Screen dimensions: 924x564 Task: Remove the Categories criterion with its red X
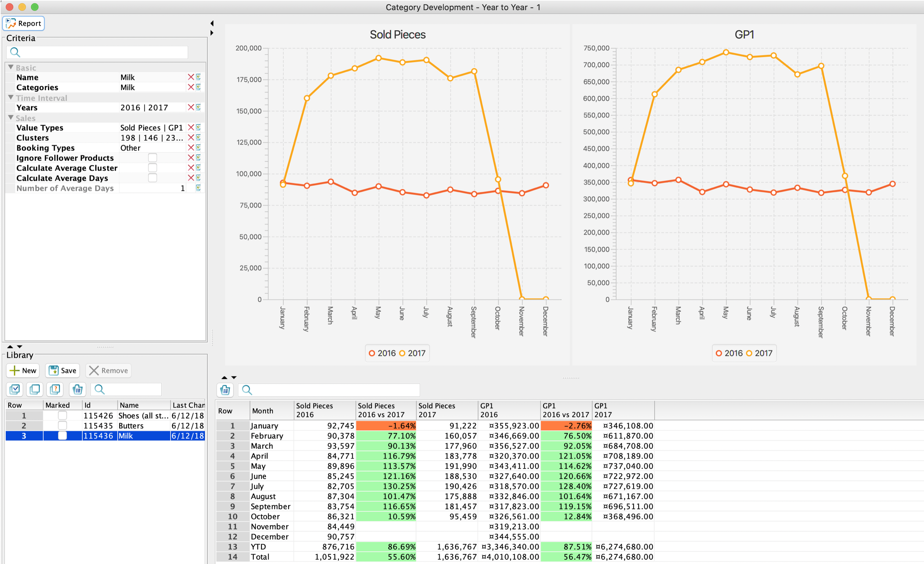[x=191, y=87]
